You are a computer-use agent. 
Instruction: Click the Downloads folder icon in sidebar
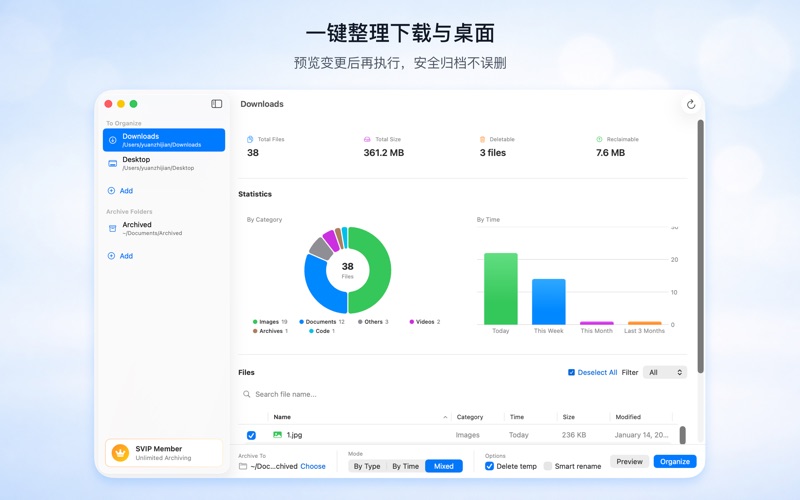(113, 140)
